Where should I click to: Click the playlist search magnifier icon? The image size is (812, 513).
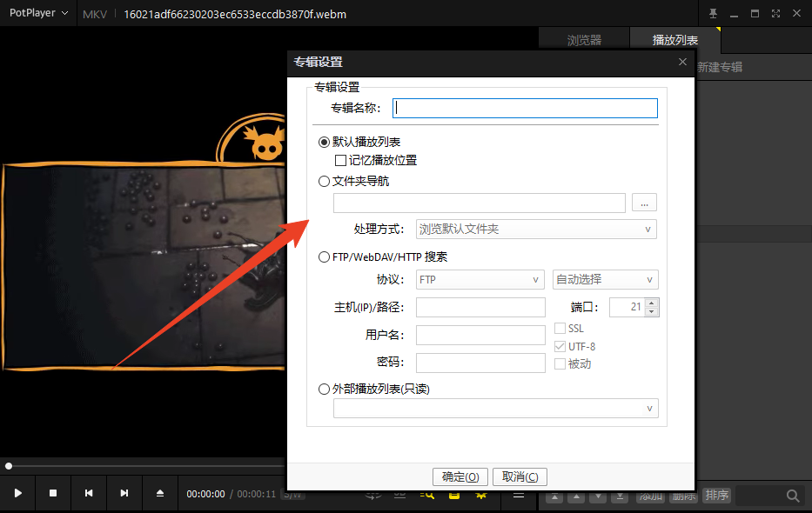click(x=793, y=496)
